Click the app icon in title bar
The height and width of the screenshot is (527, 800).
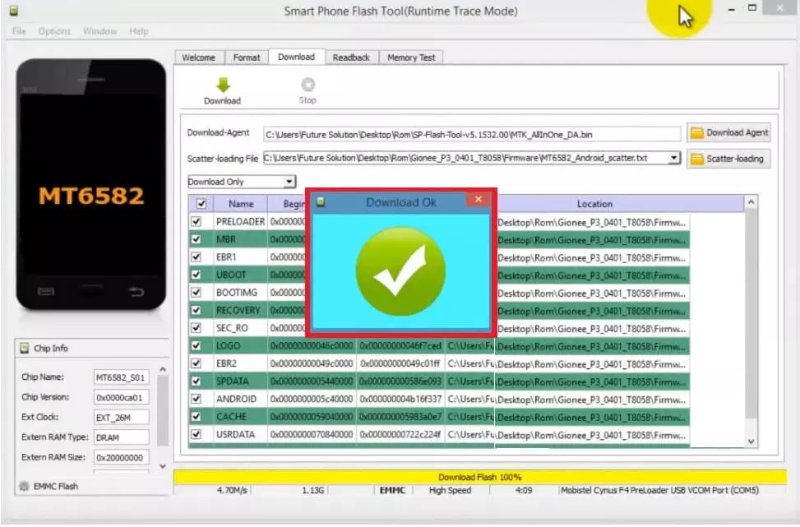pyautogui.click(x=14, y=10)
